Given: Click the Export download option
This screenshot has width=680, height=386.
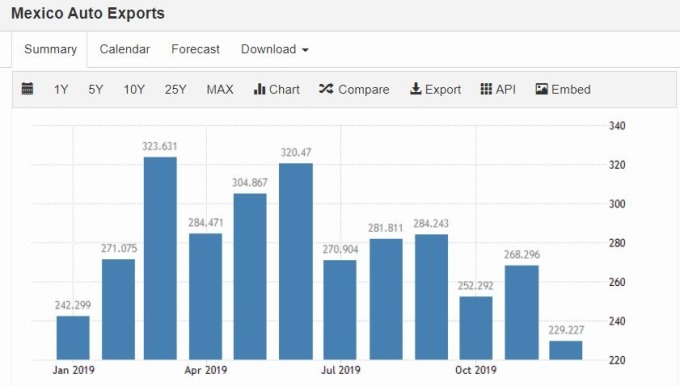Looking at the screenshot, I should coord(435,89).
